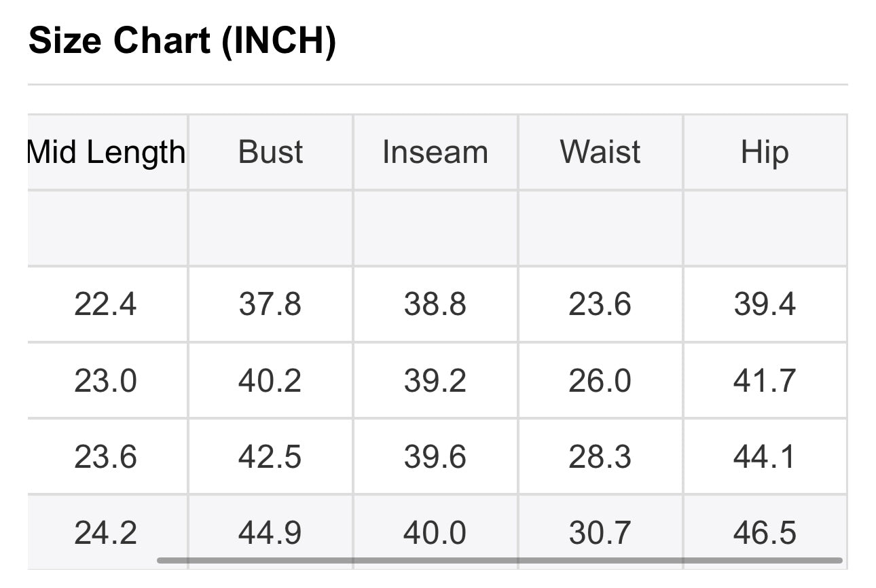Select the 38.8 inseam value

point(435,304)
